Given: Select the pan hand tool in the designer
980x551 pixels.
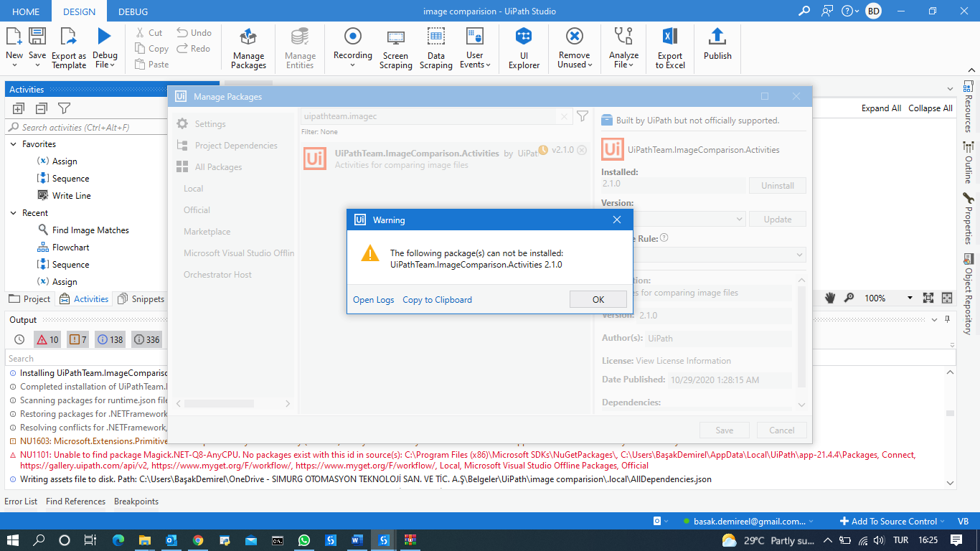Looking at the screenshot, I should (x=831, y=298).
